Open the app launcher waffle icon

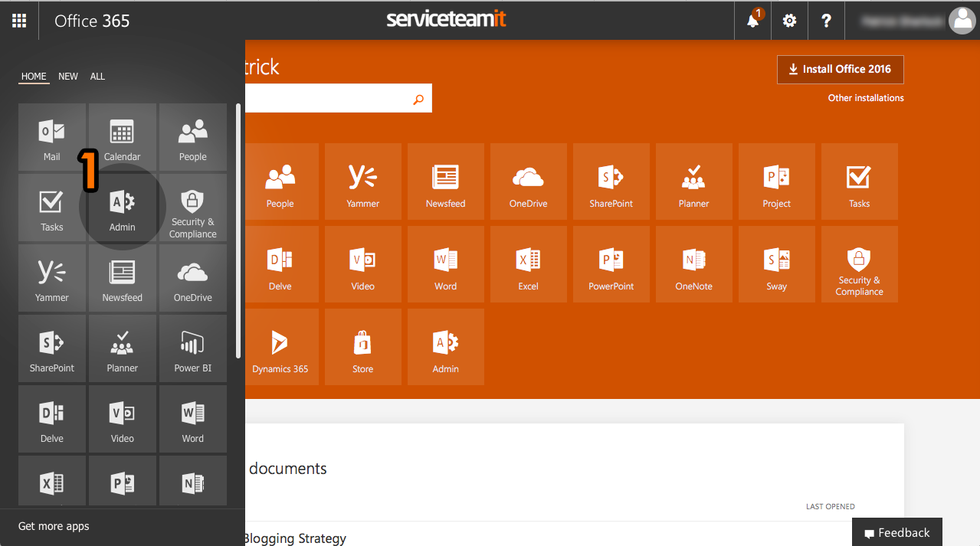click(19, 21)
